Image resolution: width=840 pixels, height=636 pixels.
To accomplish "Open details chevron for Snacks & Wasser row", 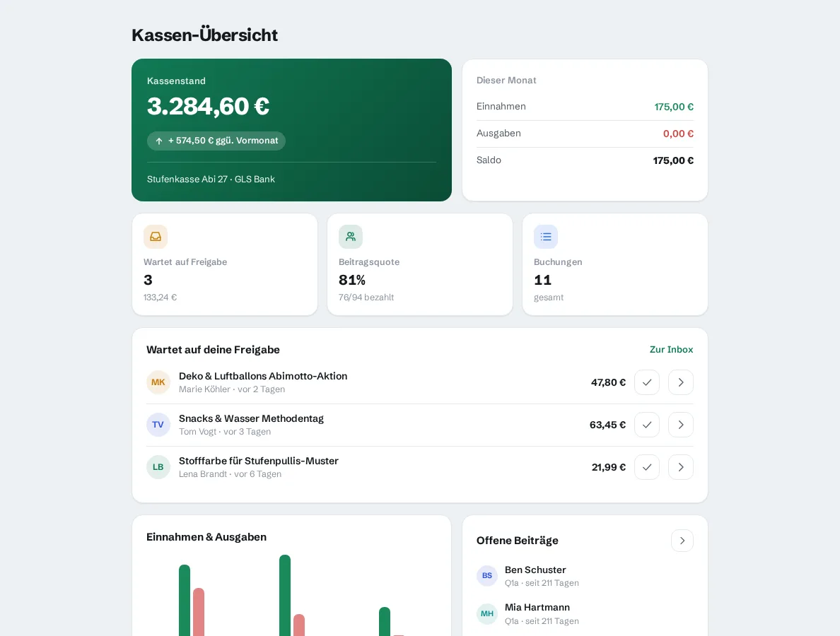I will pyautogui.click(x=680, y=425).
